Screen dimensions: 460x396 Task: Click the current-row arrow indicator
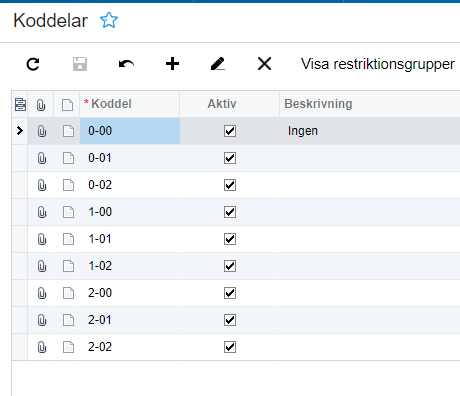pyautogui.click(x=20, y=131)
